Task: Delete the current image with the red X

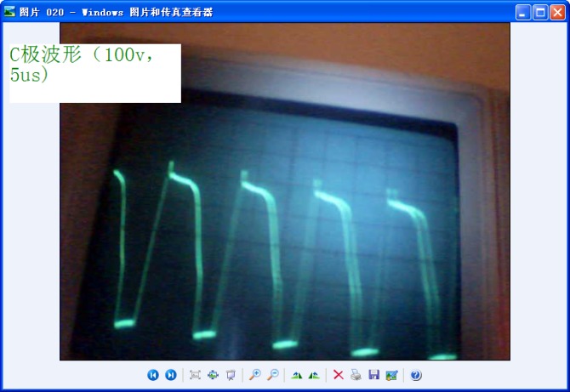Action: [x=339, y=374]
